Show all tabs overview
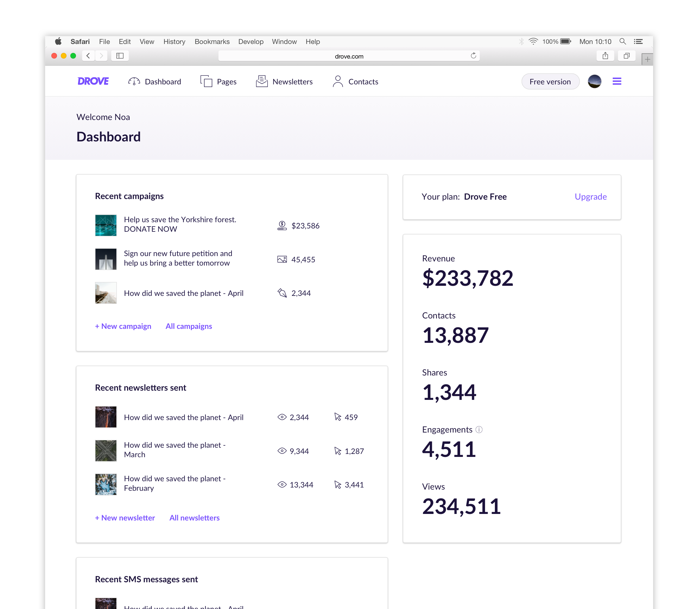The height and width of the screenshot is (609, 700). point(627,56)
